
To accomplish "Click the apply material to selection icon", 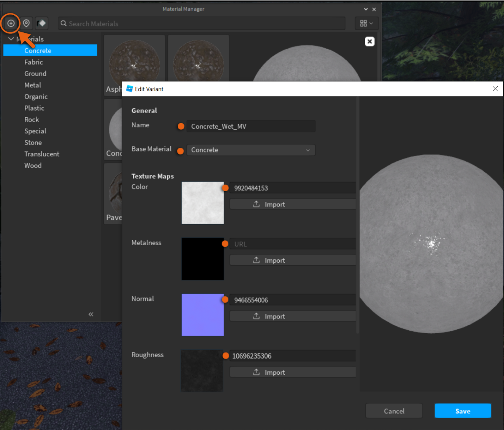I will 41,23.
